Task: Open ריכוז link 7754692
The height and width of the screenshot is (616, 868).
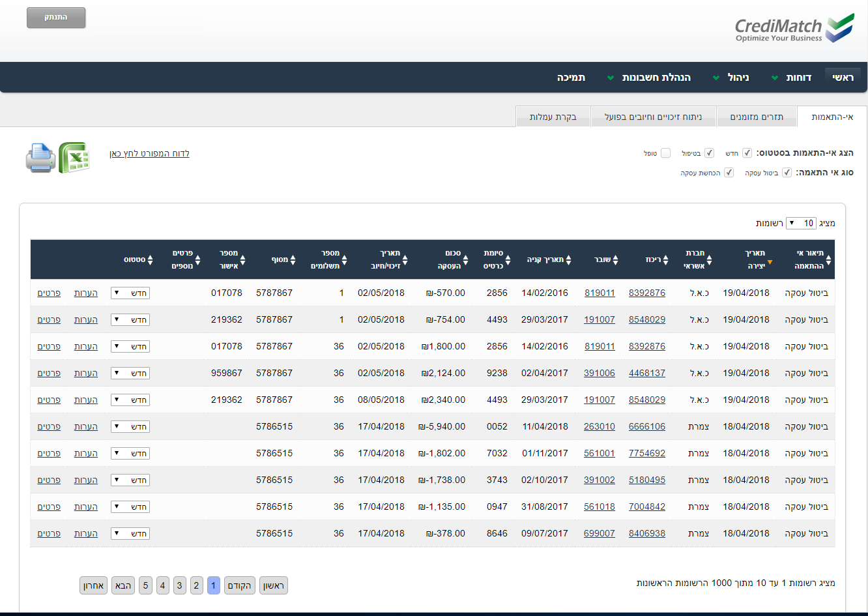Action: (647, 453)
